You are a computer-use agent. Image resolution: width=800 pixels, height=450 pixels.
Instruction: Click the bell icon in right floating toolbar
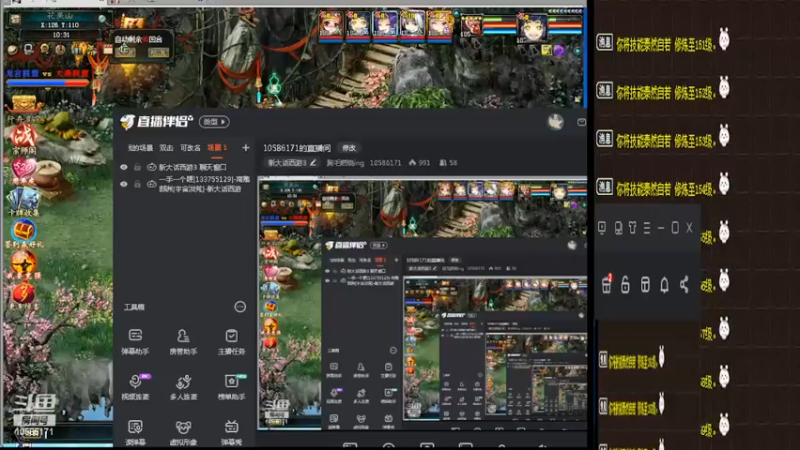(664, 285)
